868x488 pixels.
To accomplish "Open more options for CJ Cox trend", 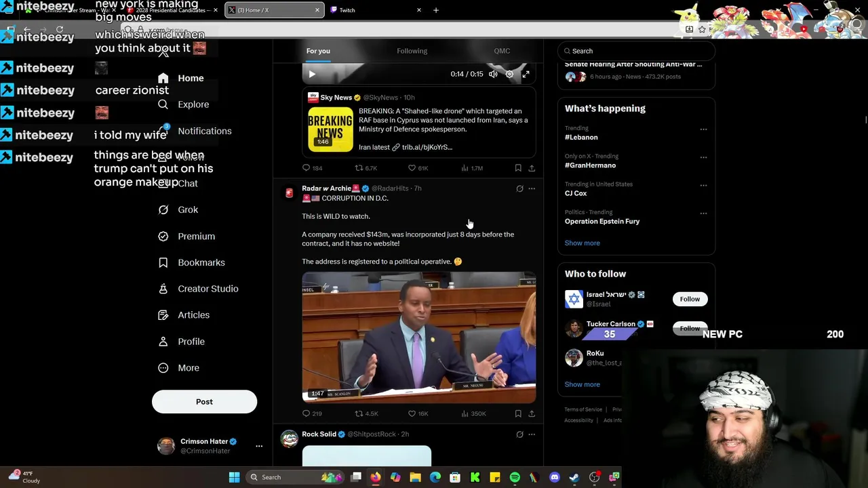I will [x=703, y=185].
